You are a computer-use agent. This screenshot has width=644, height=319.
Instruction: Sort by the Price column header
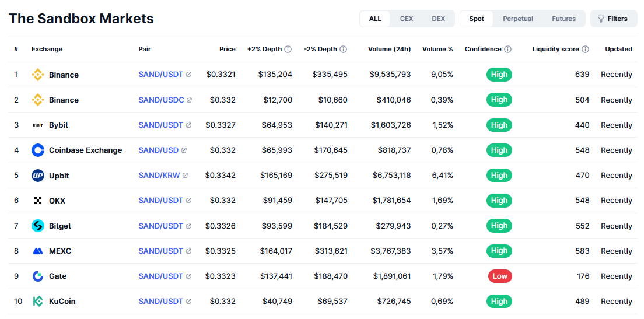[x=227, y=49]
